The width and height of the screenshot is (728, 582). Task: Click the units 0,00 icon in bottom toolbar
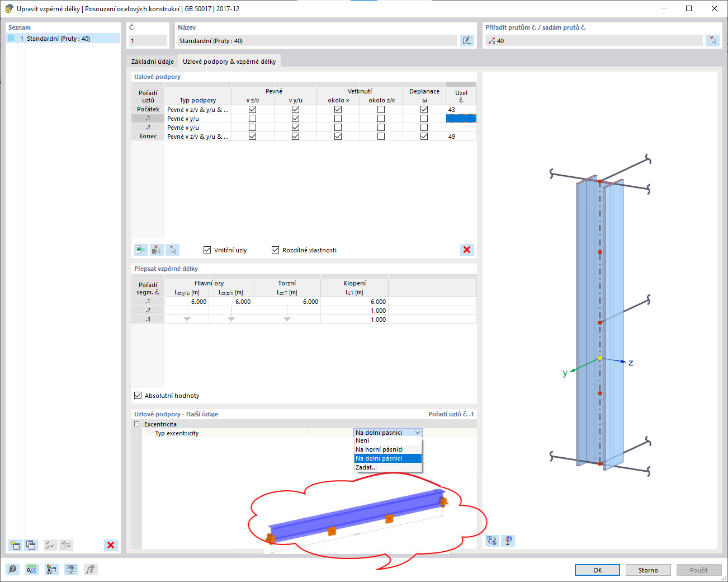(32, 570)
